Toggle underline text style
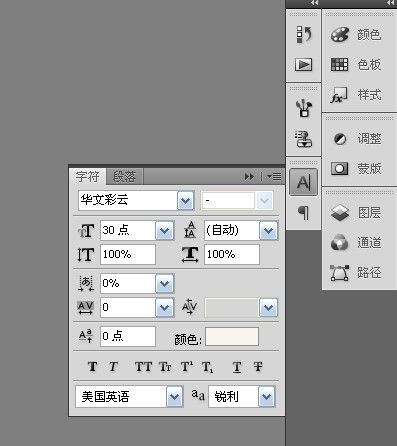This screenshot has width=397, height=446. coord(237,367)
